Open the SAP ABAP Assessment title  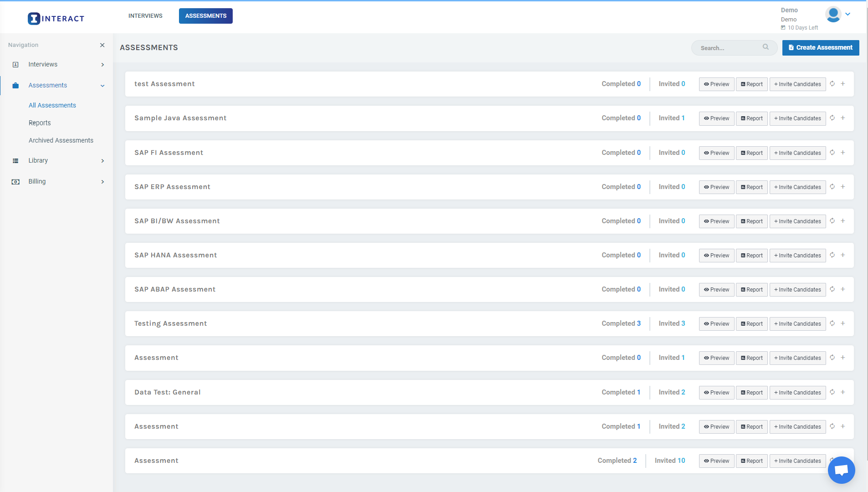(x=175, y=289)
